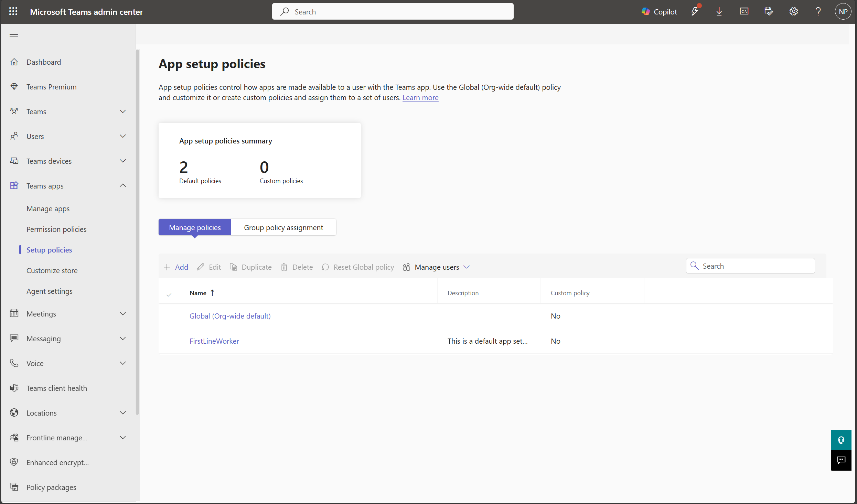This screenshot has height=504, width=857.
Task: Open the downloads arrow icon
Action: pyautogui.click(x=719, y=12)
